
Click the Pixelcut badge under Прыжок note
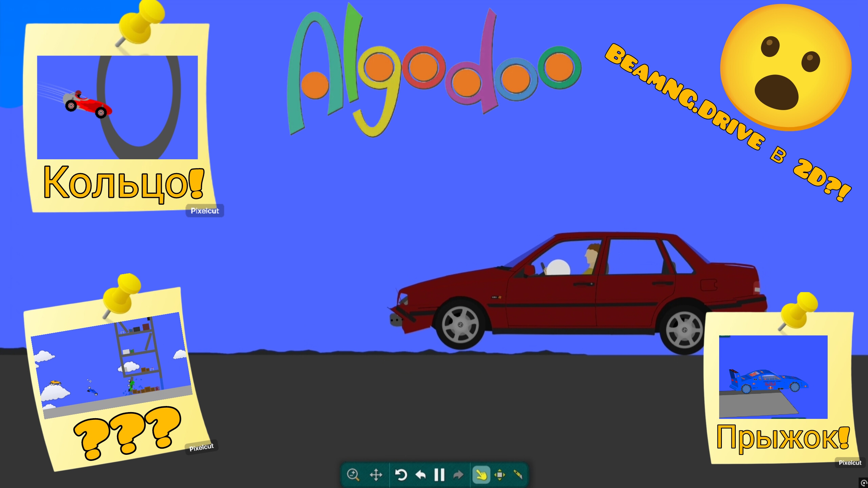tap(850, 463)
